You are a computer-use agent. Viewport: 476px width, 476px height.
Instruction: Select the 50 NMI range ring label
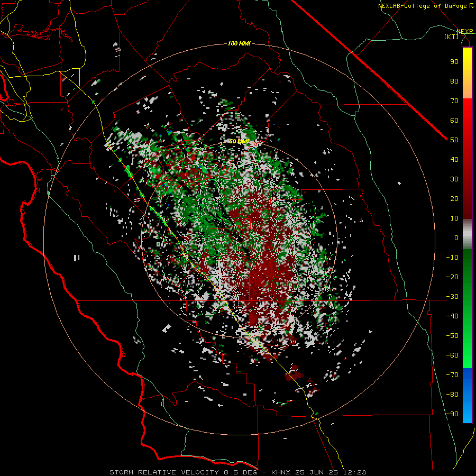[x=239, y=141]
